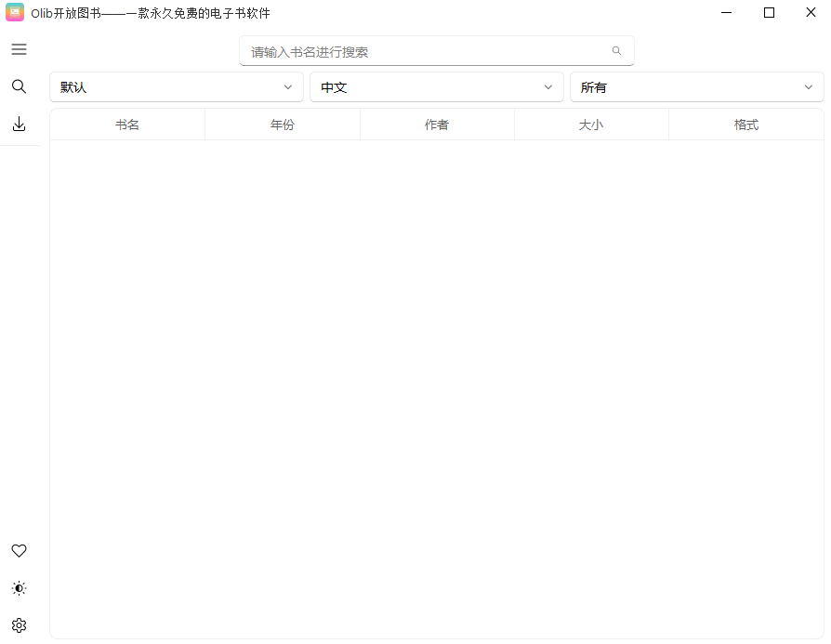Open the 所有 format filter dropdown
Image resolution: width=831 pixels, height=644 pixels.
(x=696, y=86)
